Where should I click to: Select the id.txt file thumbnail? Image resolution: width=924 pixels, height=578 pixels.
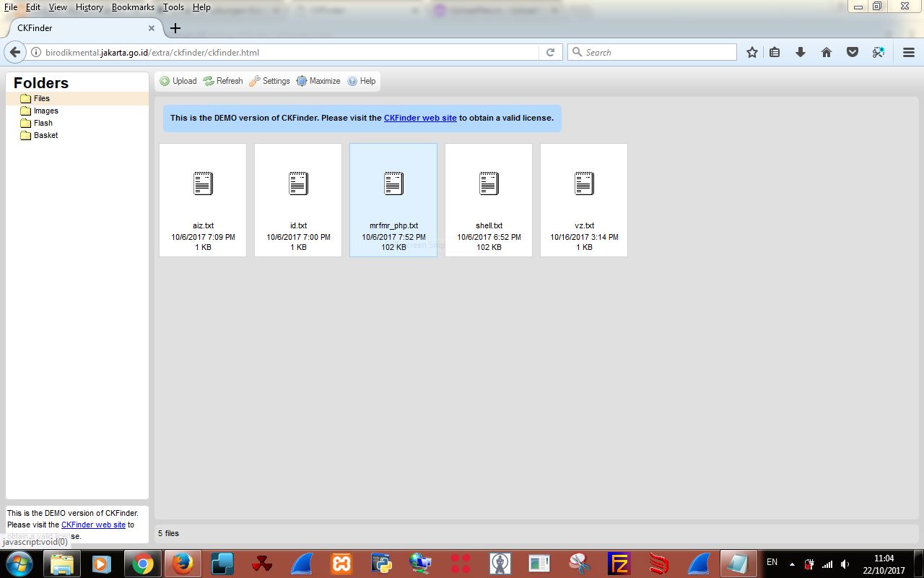[298, 200]
